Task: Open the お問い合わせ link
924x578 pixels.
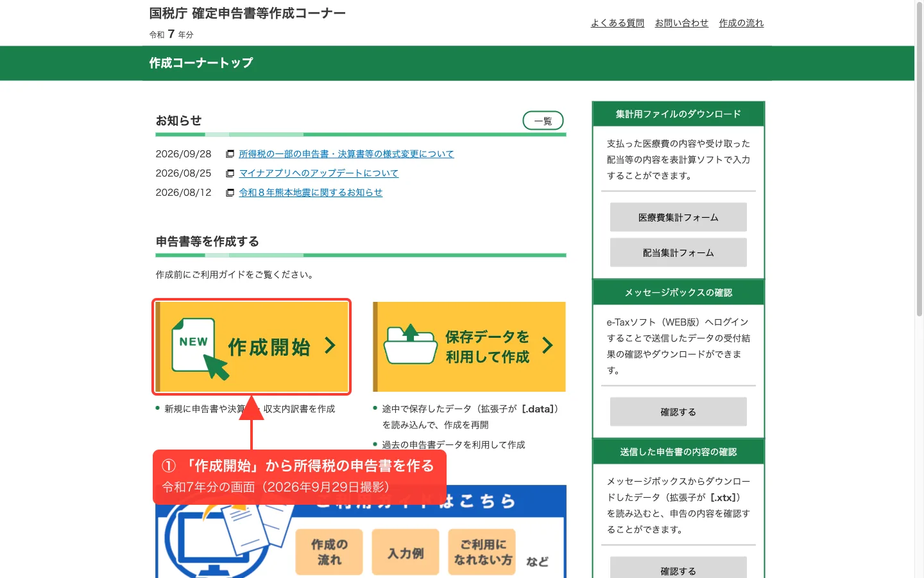Action: tap(681, 23)
